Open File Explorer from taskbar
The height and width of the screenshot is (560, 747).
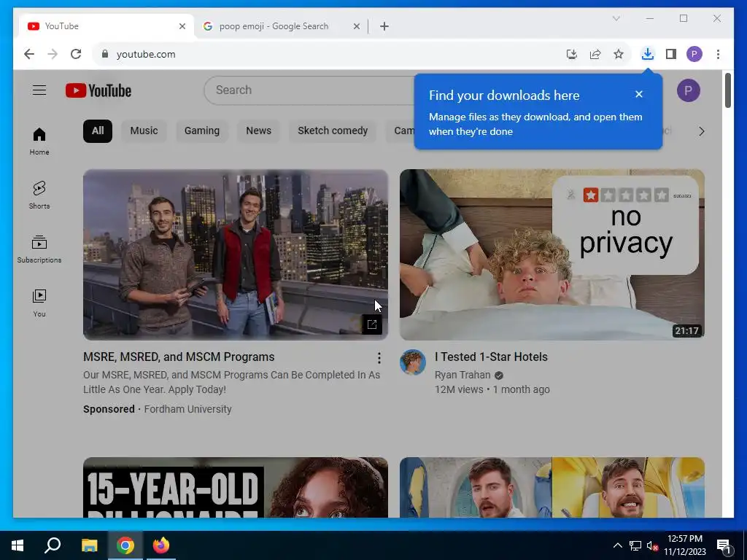click(x=89, y=545)
